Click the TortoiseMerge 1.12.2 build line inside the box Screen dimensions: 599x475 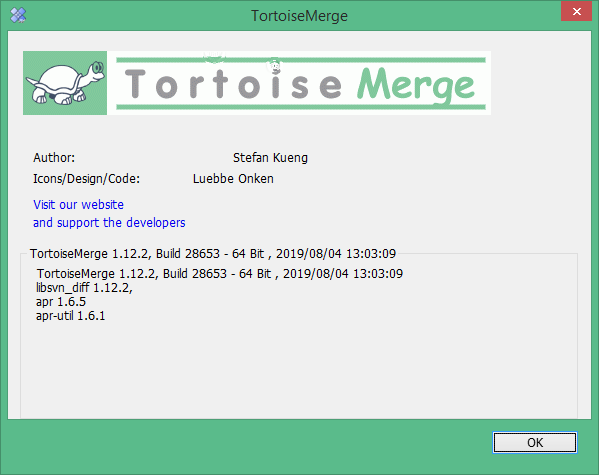pyautogui.click(x=220, y=274)
